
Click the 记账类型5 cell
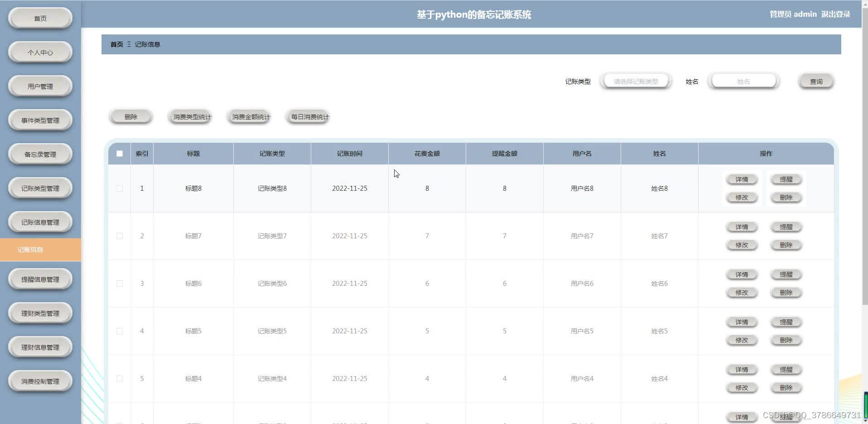point(272,331)
